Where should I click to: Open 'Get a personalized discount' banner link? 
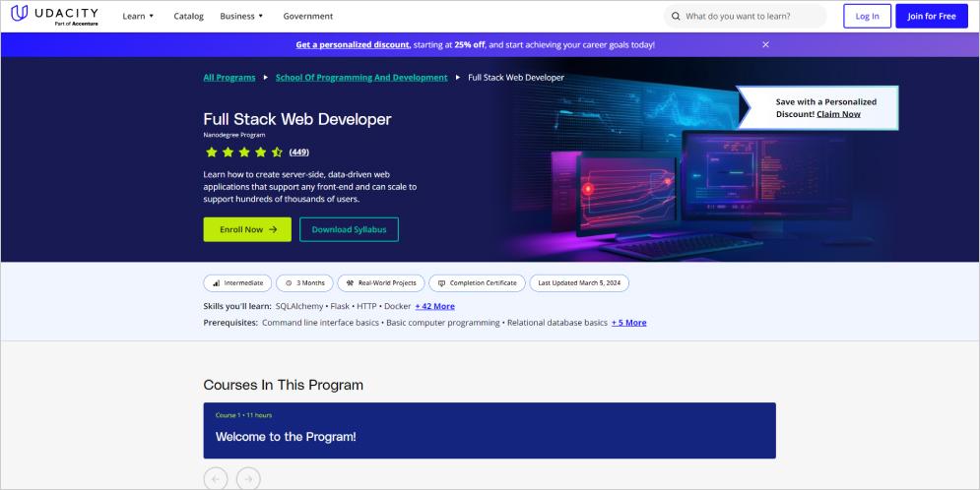click(353, 45)
